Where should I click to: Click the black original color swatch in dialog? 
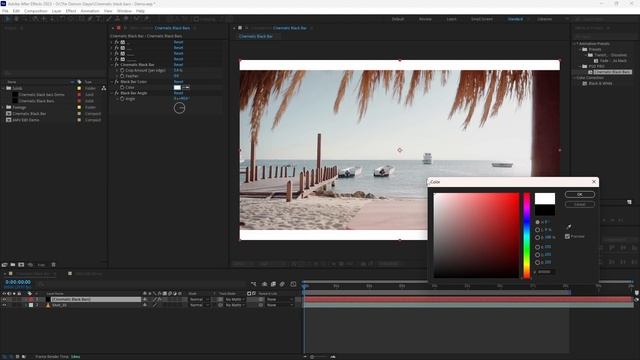coord(545,210)
